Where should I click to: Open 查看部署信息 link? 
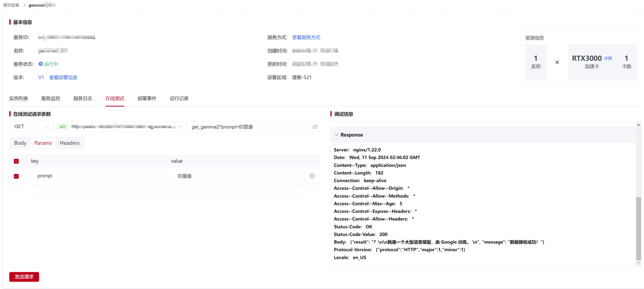click(x=63, y=78)
